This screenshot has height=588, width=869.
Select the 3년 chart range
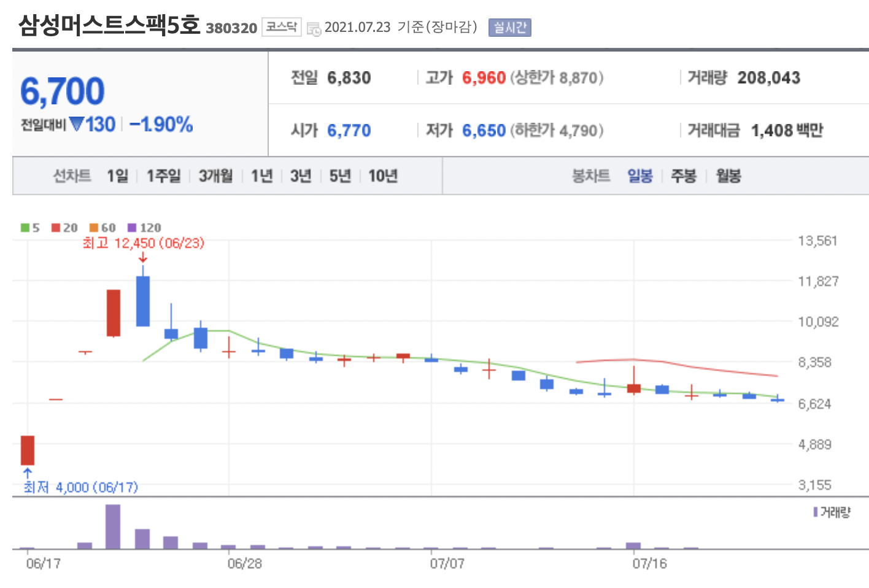point(301,176)
